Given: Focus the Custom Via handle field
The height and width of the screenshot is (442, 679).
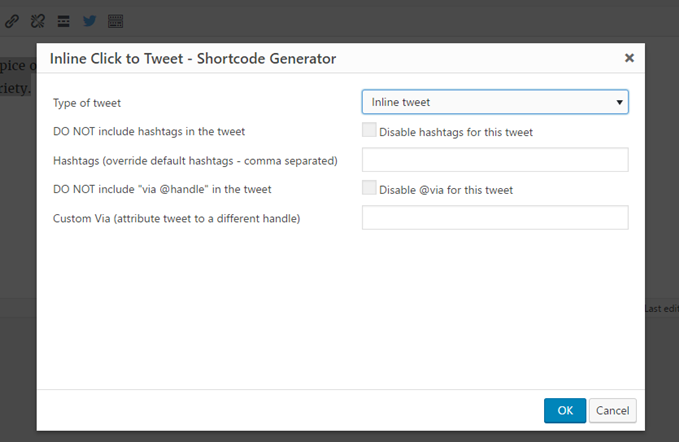Looking at the screenshot, I should pyautogui.click(x=495, y=217).
